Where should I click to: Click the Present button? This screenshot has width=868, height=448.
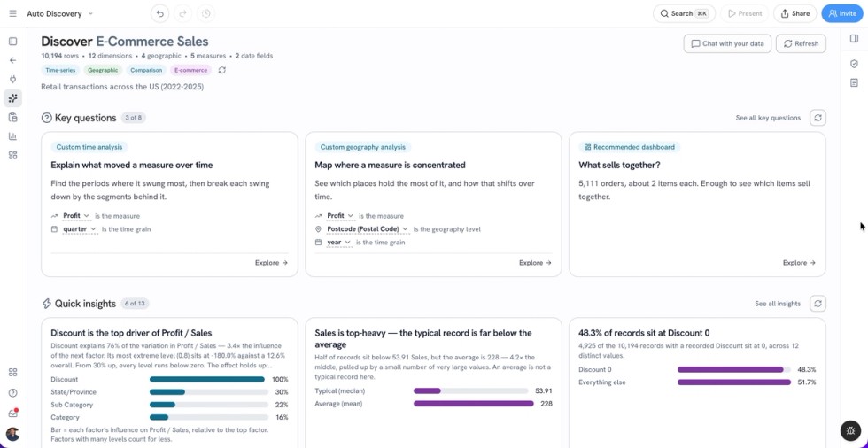(x=745, y=13)
